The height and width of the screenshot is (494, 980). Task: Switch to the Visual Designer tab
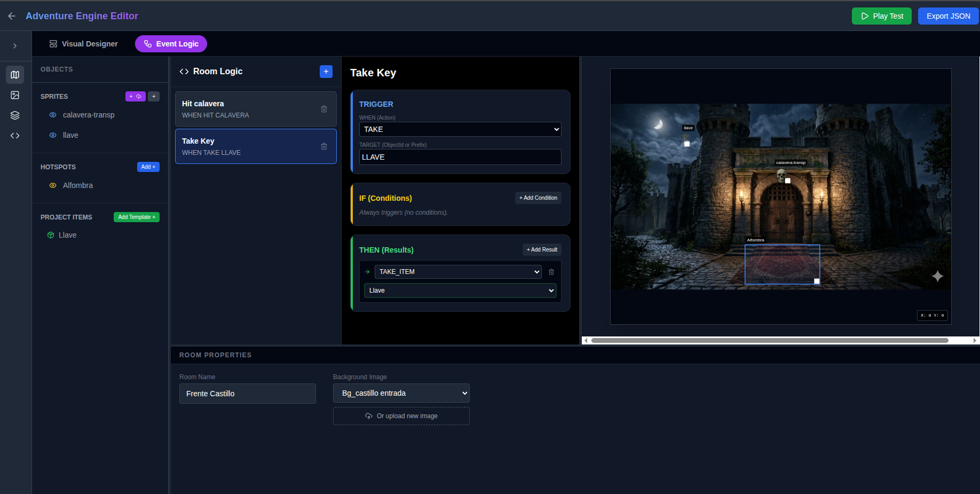coord(84,44)
